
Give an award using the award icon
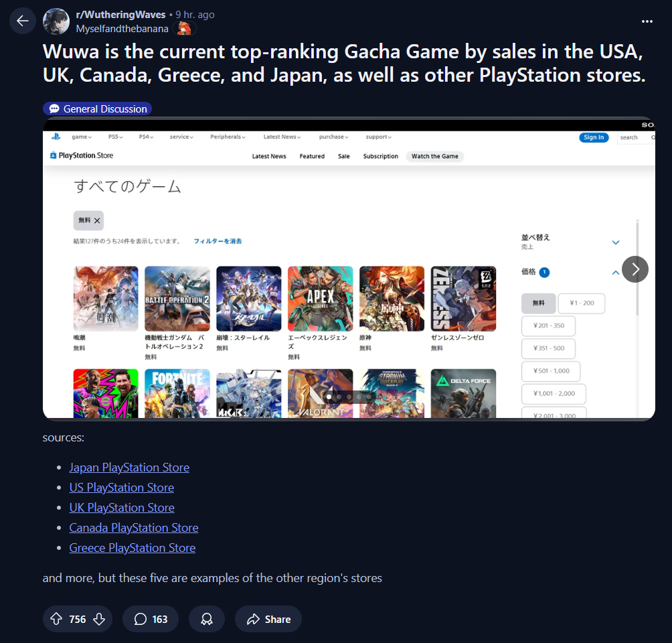coord(207,618)
